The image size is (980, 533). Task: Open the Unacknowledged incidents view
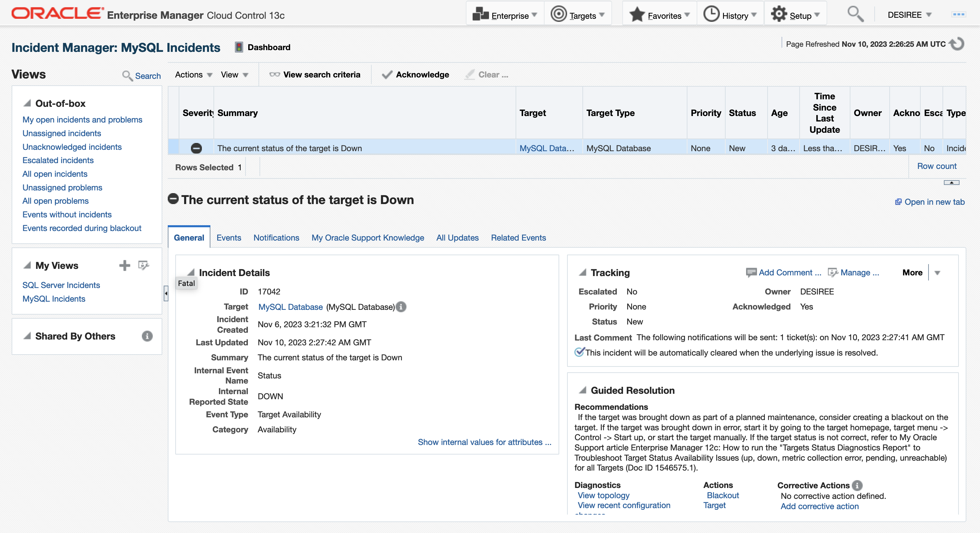(x=72, y=147)
